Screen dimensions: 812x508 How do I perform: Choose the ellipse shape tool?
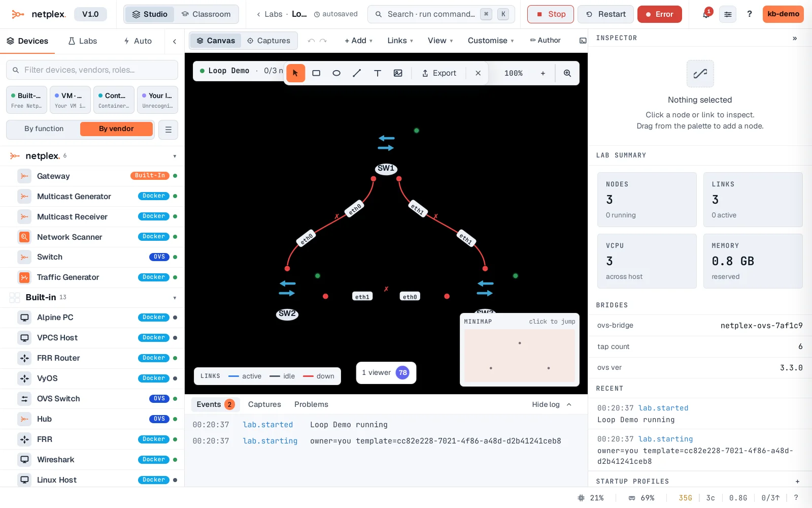click(x=336, y=73)
